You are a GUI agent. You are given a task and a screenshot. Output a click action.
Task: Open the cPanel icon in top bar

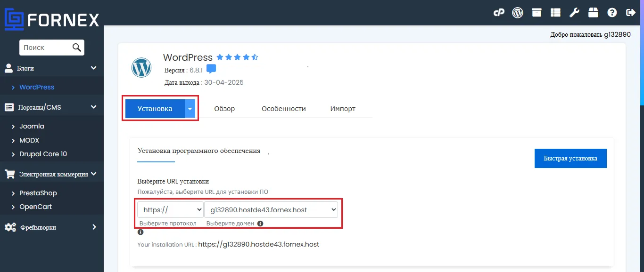(499, 13)
